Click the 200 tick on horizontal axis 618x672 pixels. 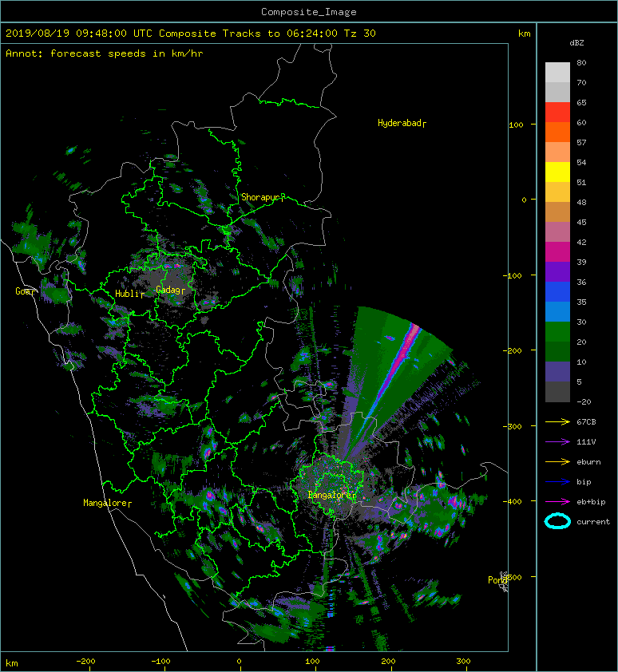click(x=388, y=662)
